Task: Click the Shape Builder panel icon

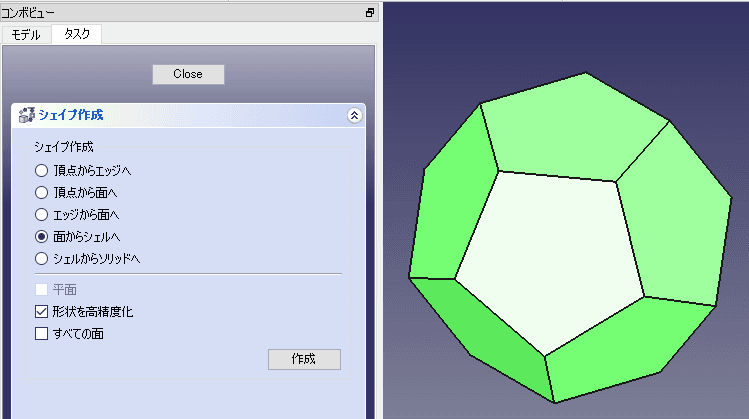Action: 26,115
